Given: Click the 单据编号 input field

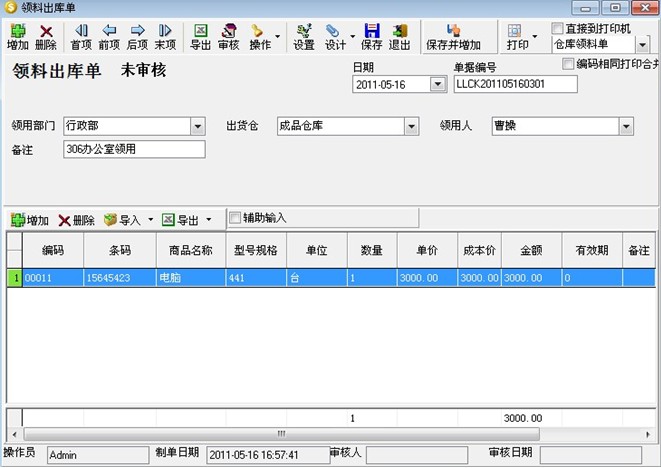Looking at the screenshot, I should (516, 84).
